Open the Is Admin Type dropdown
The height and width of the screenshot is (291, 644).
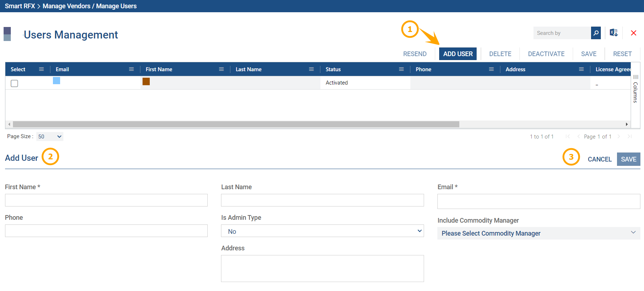tap(322, 231)
